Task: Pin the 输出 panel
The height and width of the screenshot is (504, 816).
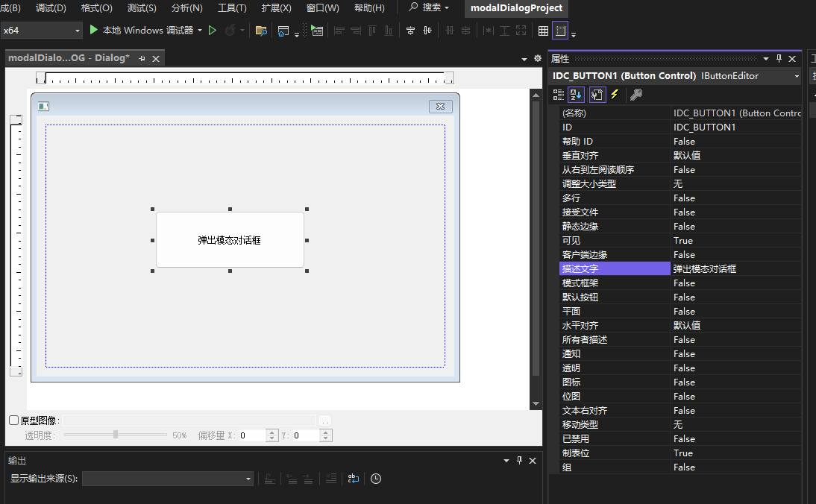Action: pos(519,460)
